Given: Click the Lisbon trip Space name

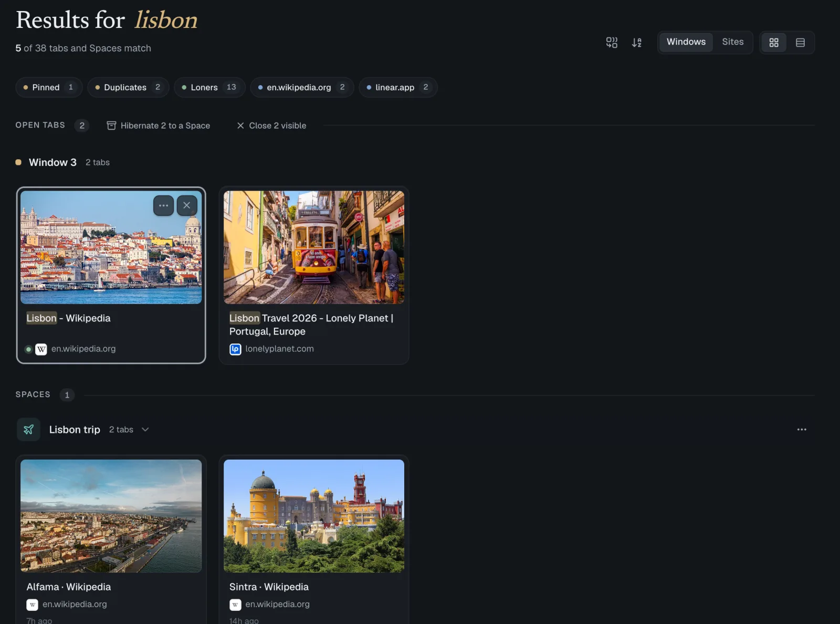Looking at the screenshot, I should (x=75, y=430).
